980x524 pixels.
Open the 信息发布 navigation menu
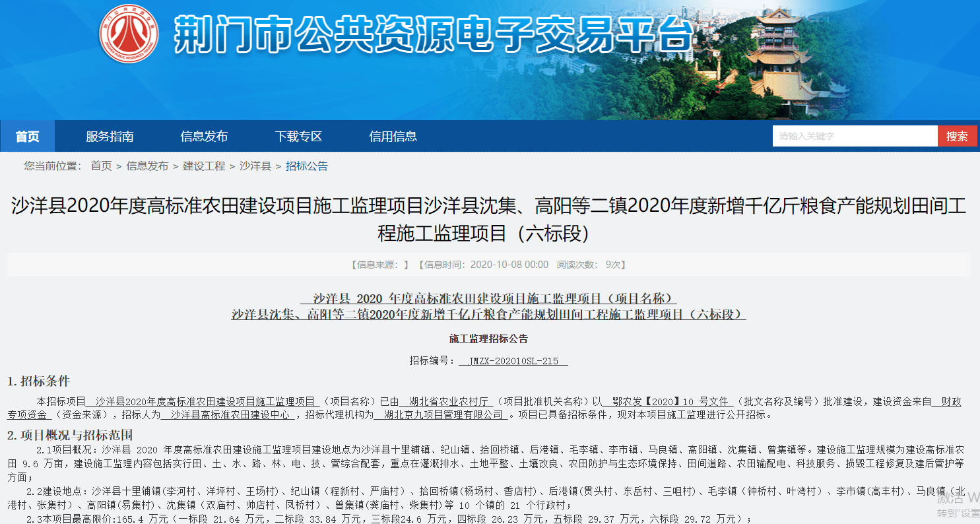tap(204, 137)
